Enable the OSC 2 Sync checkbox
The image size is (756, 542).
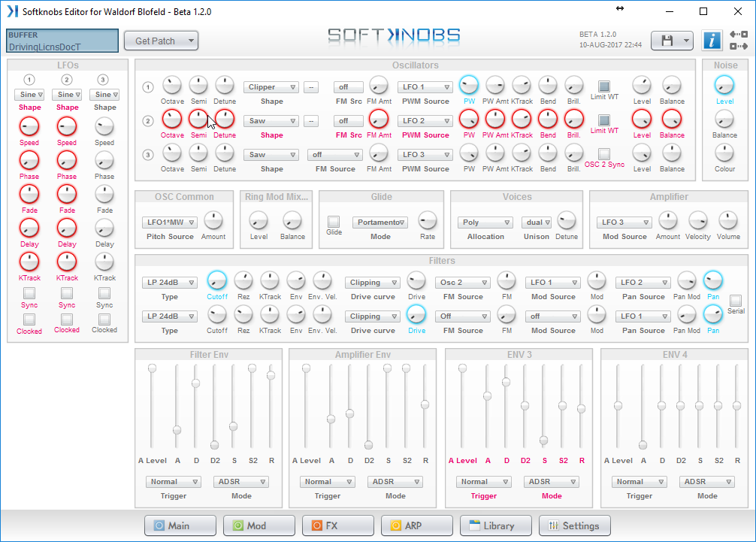pos(603,154)
